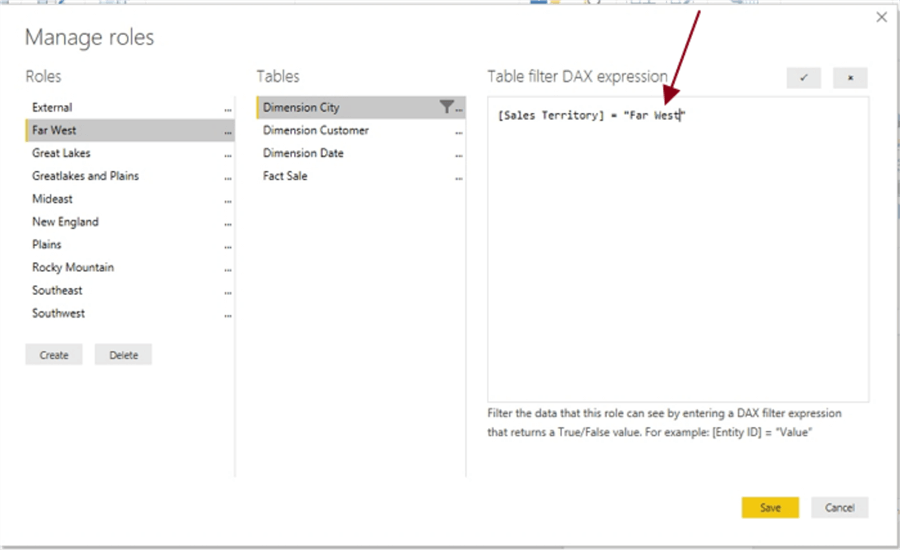
Task: Close the Manage roles dialog window
Action: tap(881, 17)
